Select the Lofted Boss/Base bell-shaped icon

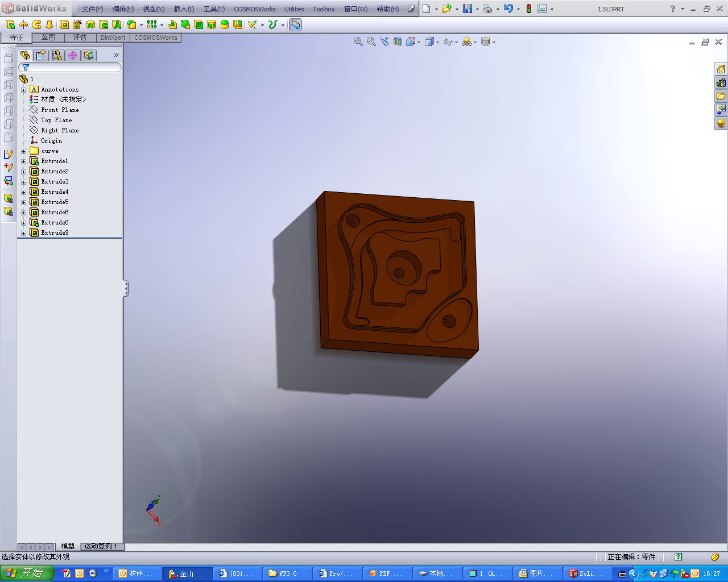(x=49, y=24)
